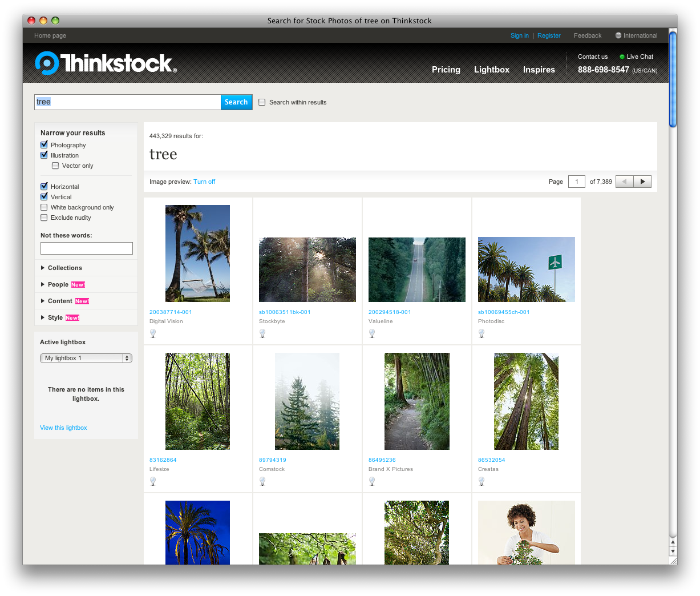Click the Not these words input field
700x596 pixels.
[x=87, y=248]
